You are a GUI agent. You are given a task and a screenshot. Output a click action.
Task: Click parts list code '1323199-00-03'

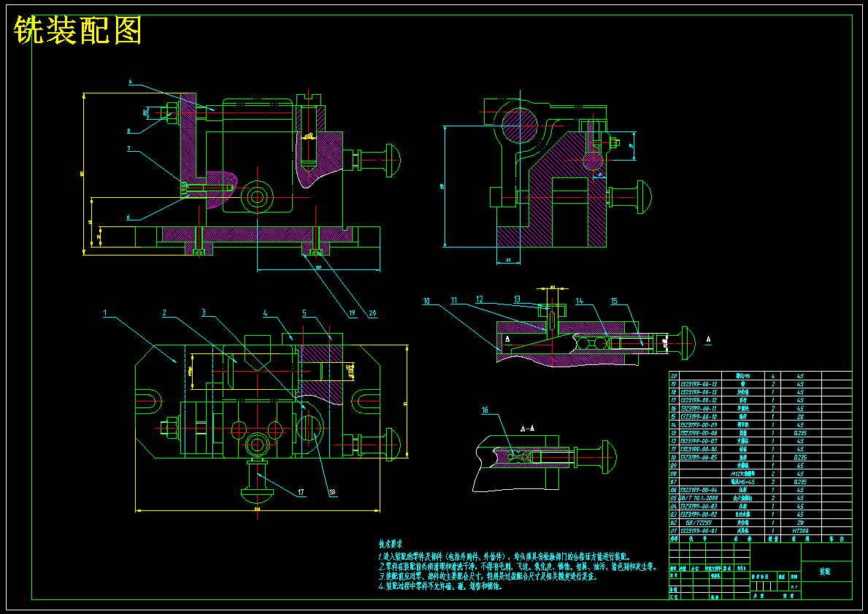[699, 506]
